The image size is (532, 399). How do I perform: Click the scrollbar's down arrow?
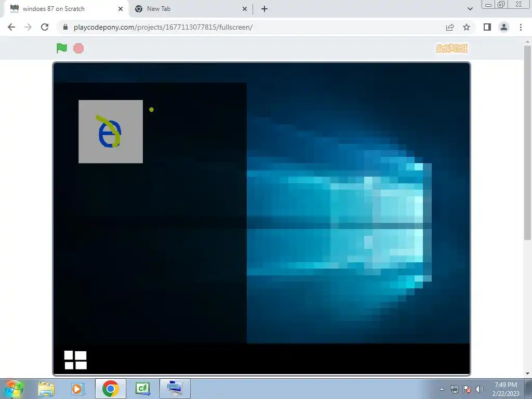pos(528,374)
